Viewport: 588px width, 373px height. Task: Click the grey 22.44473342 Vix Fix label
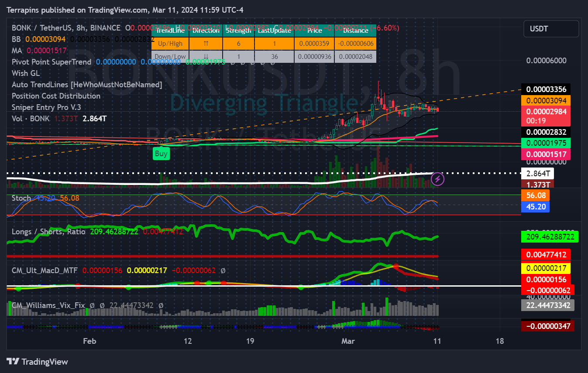click(x=548, y=305)
